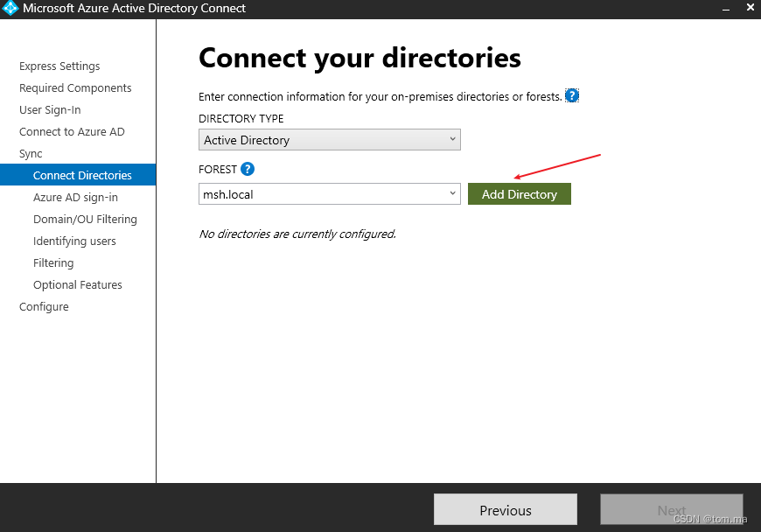Click the Azure AD Connect logo icon
Viewport: 761px width, 532px height.
tap(10, 8)
